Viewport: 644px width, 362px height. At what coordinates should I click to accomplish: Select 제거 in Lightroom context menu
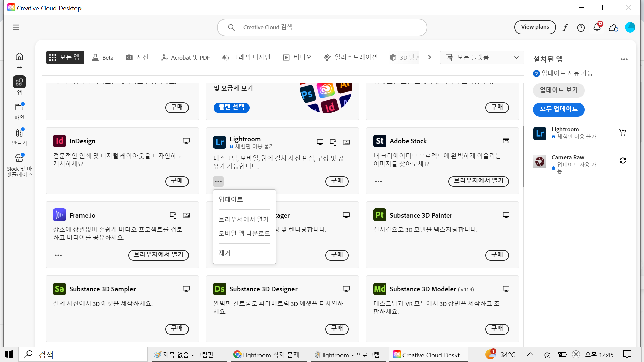pos(225,253)
